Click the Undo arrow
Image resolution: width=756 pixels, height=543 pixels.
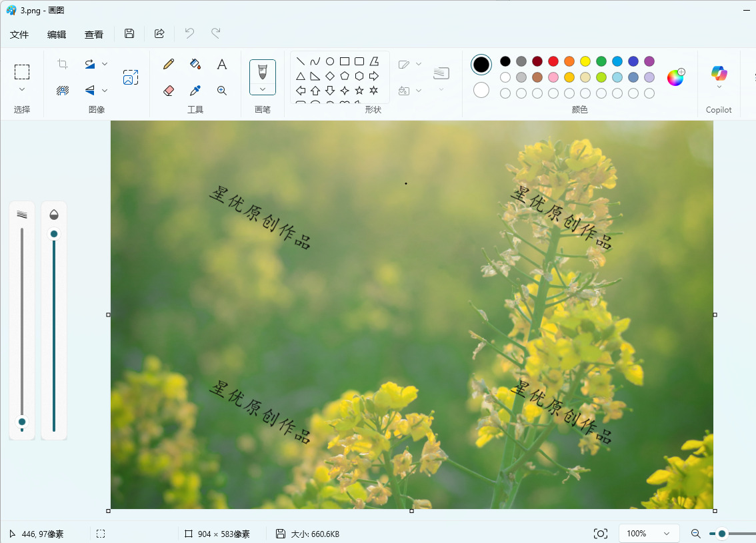pos(189,33)
